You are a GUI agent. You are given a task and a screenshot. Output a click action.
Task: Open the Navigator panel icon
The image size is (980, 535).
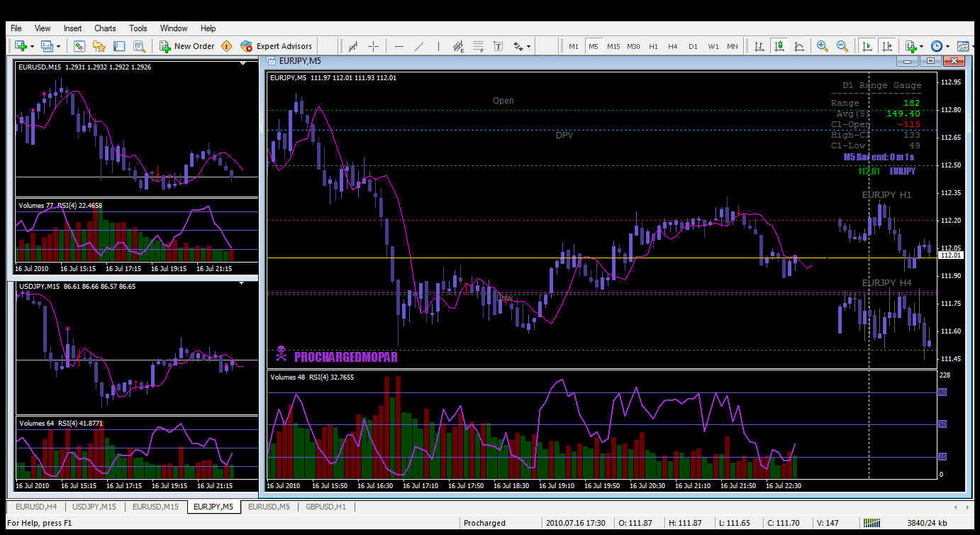[x=99, y=46]
